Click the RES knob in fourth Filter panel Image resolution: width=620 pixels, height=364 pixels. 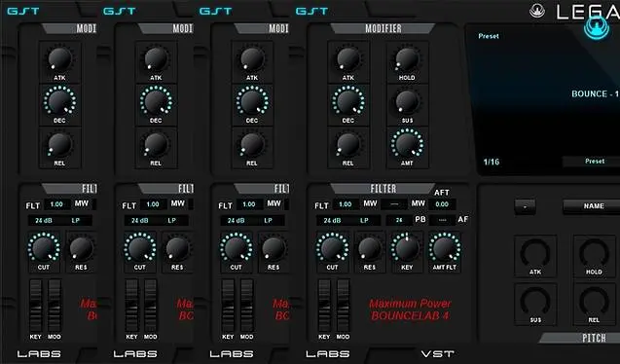click(369, 248)
